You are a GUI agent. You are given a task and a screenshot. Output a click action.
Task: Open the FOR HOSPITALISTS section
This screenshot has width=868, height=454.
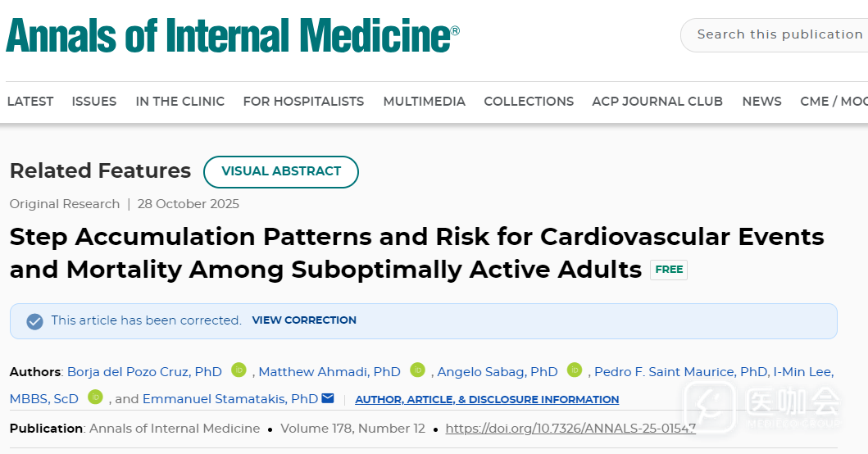303,102
